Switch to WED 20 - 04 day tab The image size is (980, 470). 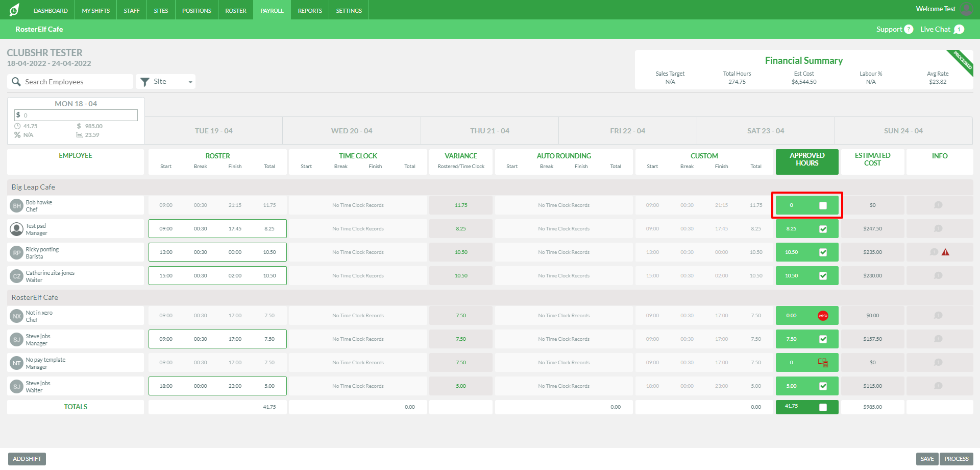point(352,131)
